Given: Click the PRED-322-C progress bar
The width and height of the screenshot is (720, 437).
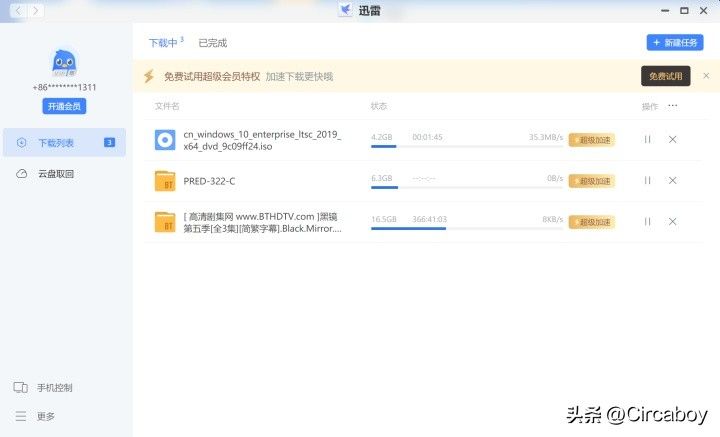Looking at the screenshot, I should (x=467, y=187).
